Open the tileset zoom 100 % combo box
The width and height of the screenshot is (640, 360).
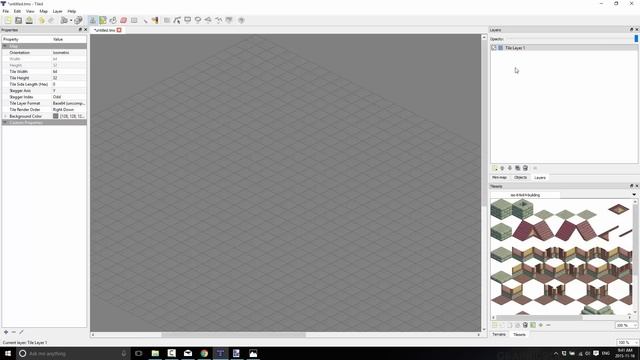tap(627, 325)
